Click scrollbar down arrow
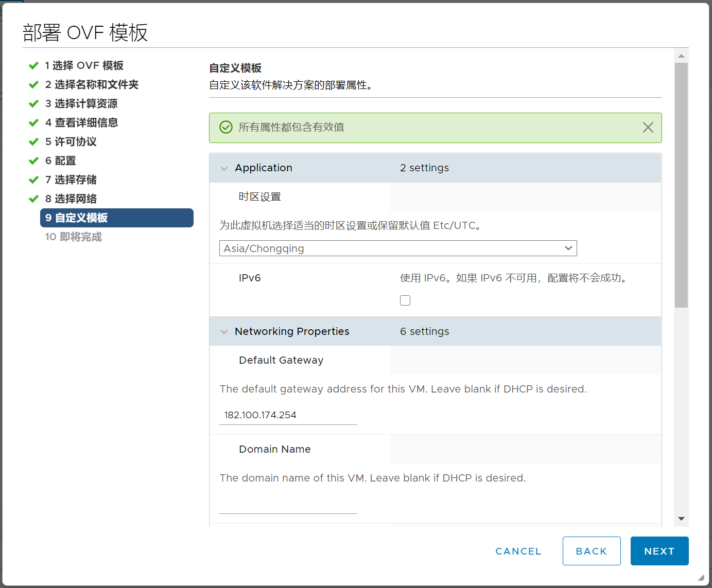 point(681,519)
